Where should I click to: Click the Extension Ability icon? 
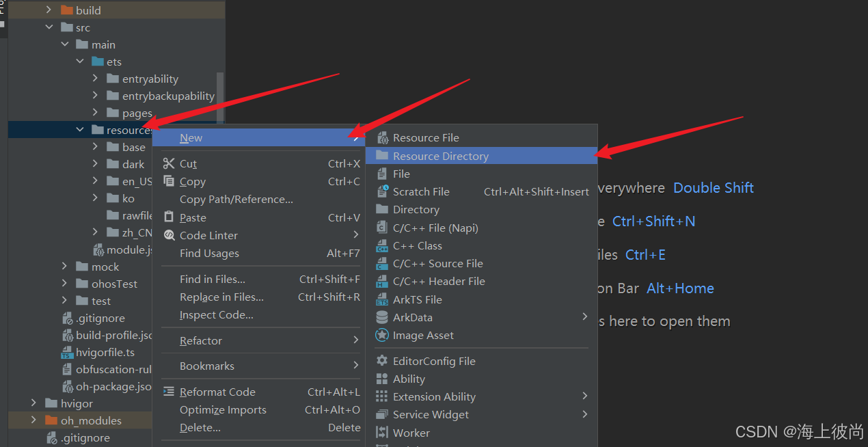[382, 397]
